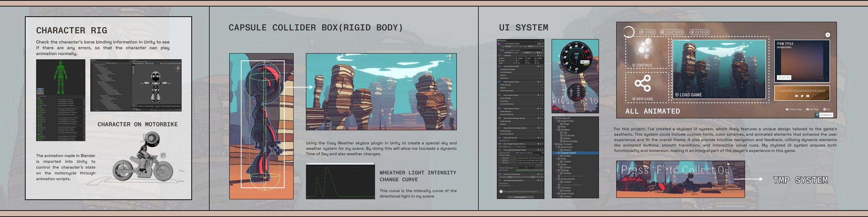Viewport: 868px width, 217px height.
Task: Open the EXTRAS tab
Action: pos(700,32)
